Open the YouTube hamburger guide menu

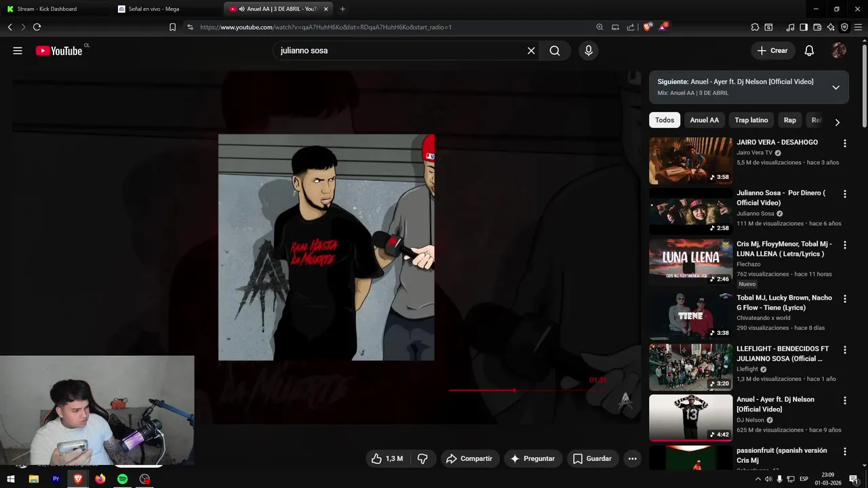click(18, 51)
